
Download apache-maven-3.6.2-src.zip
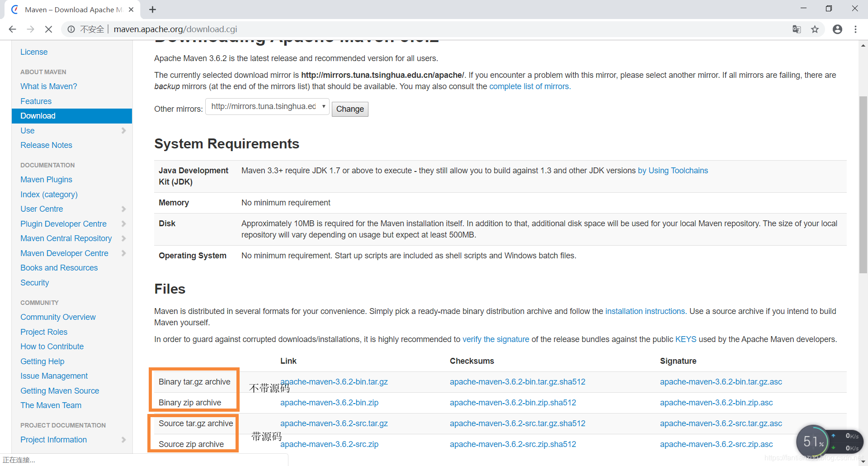coord(329,444)
